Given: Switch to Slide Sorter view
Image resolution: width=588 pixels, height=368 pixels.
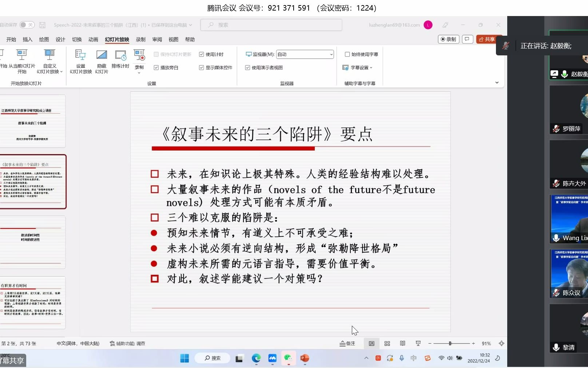Looking at the screenshot, I should point(387,343).
